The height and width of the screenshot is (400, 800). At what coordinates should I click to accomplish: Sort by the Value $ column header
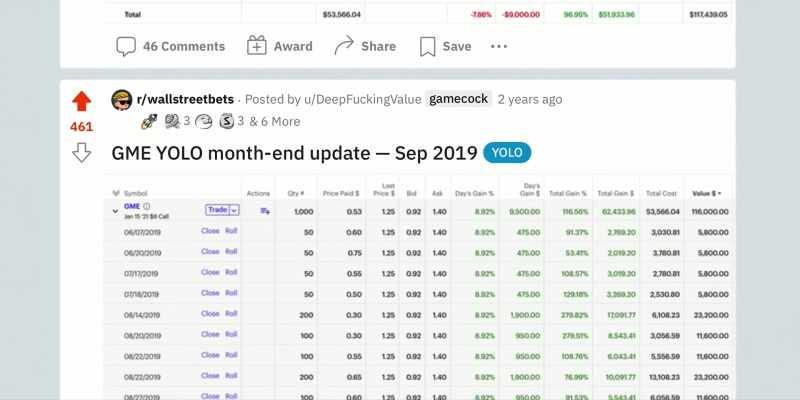pos(707,193)
